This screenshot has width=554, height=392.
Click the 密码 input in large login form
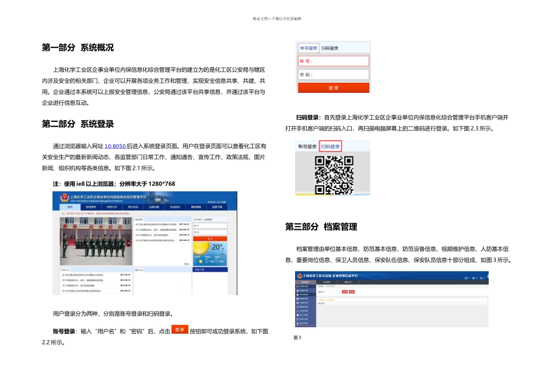(334, 75)
